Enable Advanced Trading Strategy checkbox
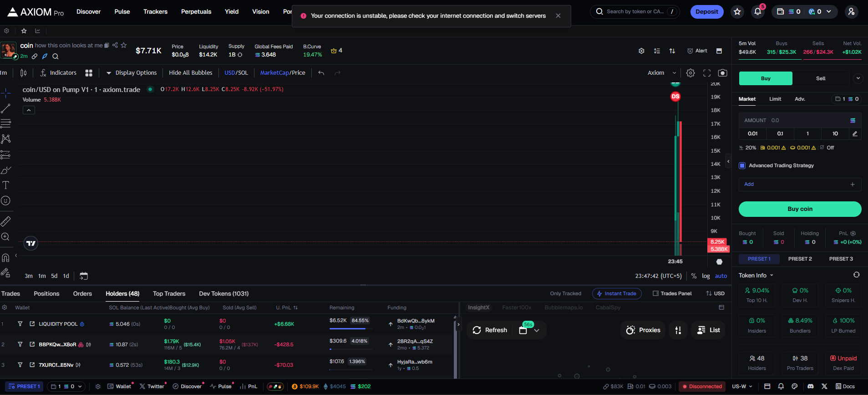The width and height of the screenshot is (868, 395). [742, 165]
